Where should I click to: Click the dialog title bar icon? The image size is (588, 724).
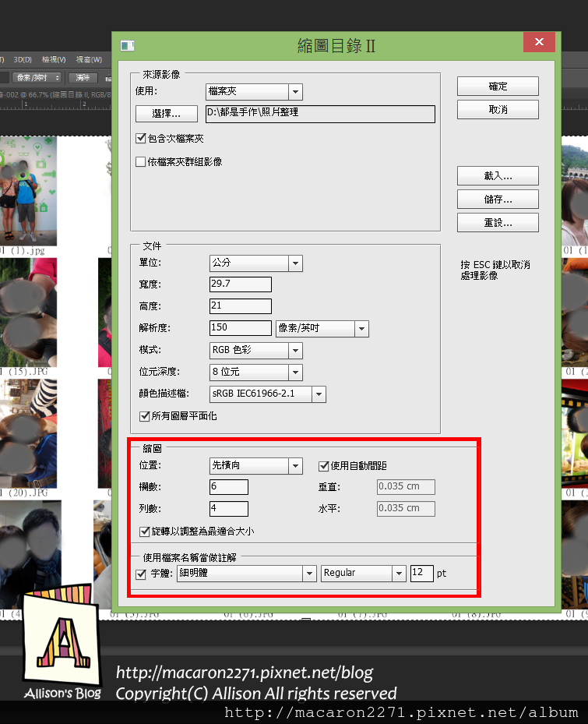[128, 45]
